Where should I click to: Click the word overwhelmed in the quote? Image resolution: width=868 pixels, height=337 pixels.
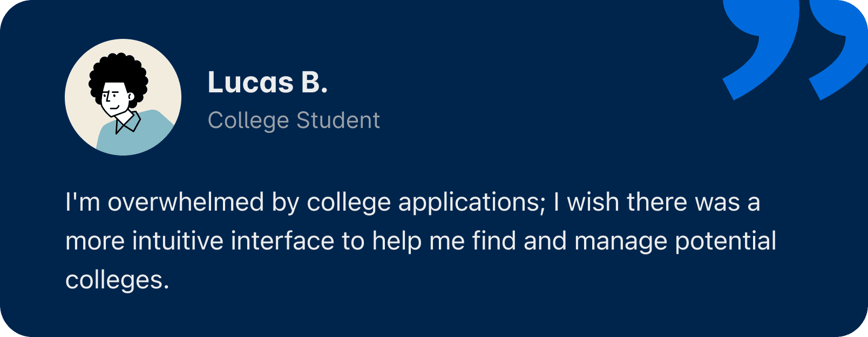[x=186, y=203]
